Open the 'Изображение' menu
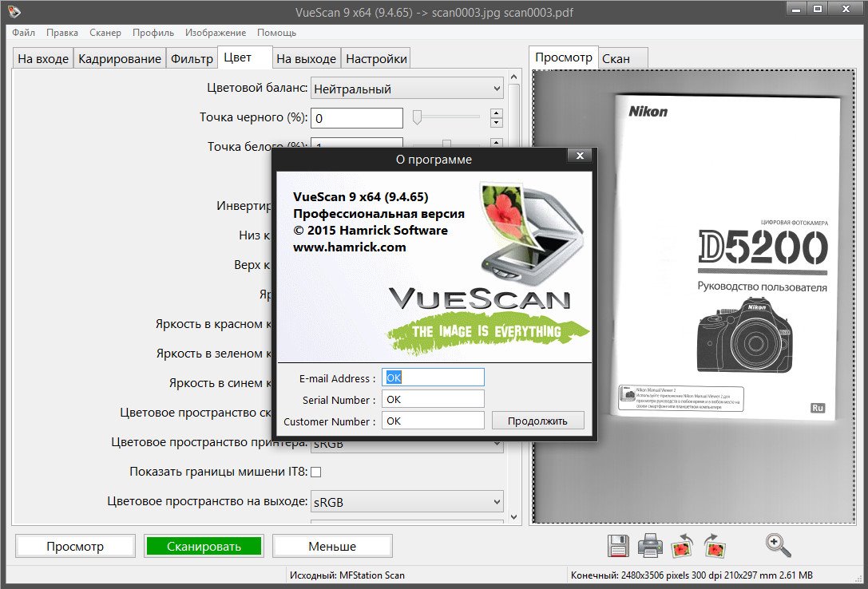This screenshot has width=868, height=589. pos(216,33)
